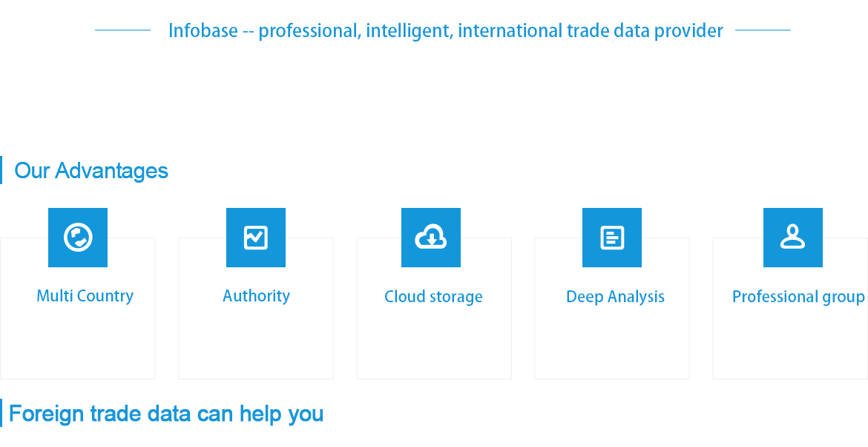Click the line right of Infobase tagline
The height and width of the screenshot is (447, 868).
tap(763, 30)
